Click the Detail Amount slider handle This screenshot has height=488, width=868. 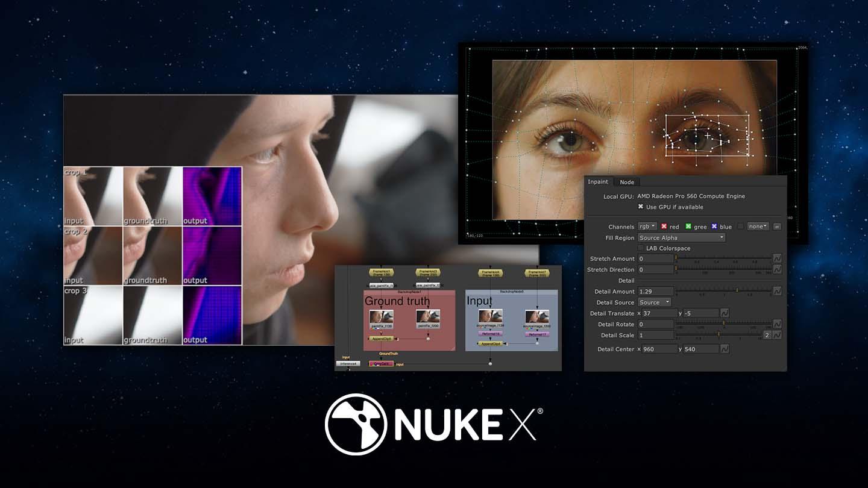point(738,290)
